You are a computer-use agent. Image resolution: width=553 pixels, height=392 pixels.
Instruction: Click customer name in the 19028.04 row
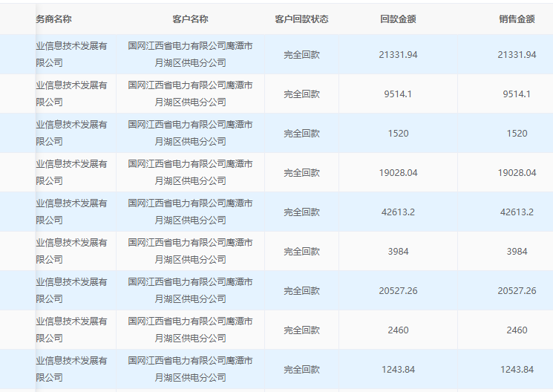pyautogui.click(x=190, y=172)
